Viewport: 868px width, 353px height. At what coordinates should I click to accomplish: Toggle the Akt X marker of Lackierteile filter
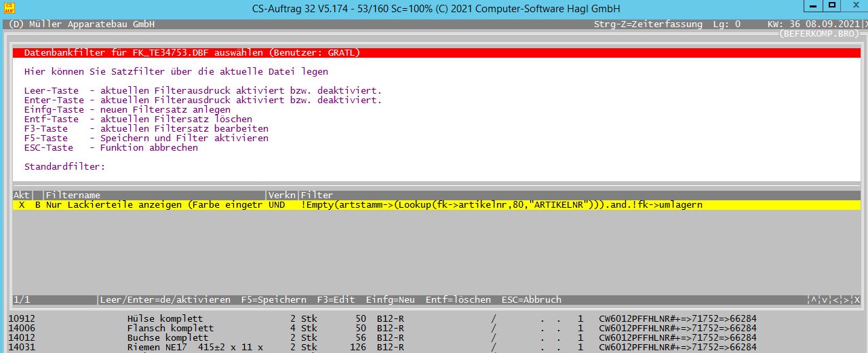click(x=22, y=204)
